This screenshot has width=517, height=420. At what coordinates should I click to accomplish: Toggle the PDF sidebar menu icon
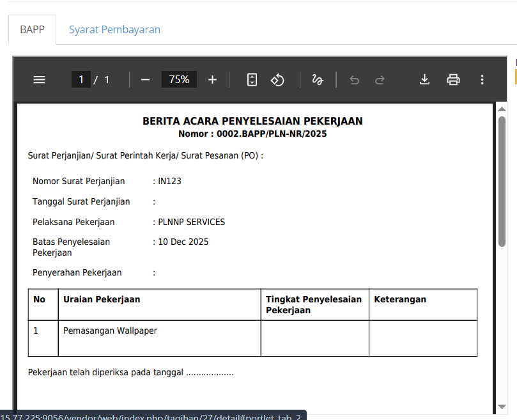pos(39,80)
